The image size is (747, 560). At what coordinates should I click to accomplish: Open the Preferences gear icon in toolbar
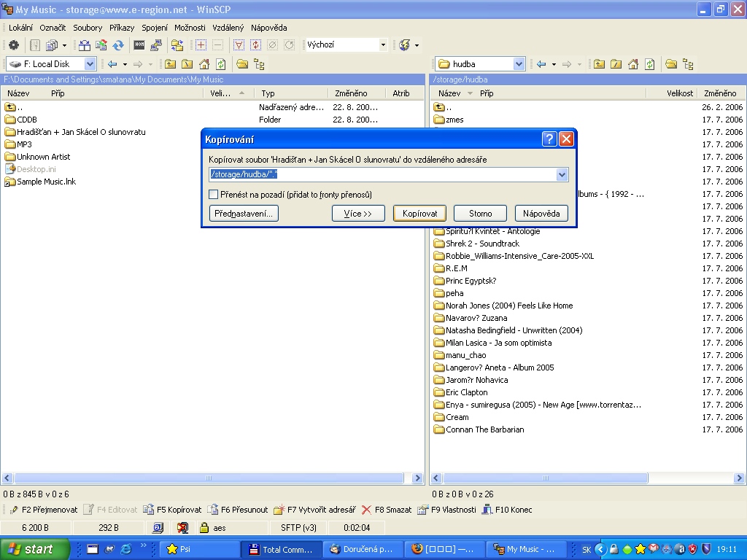coord(13,45)
